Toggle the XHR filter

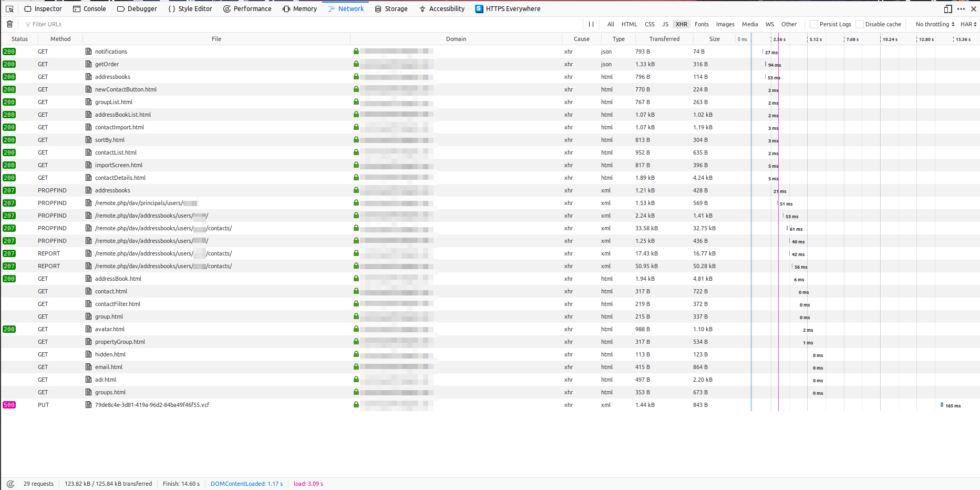tap(681, 24)
